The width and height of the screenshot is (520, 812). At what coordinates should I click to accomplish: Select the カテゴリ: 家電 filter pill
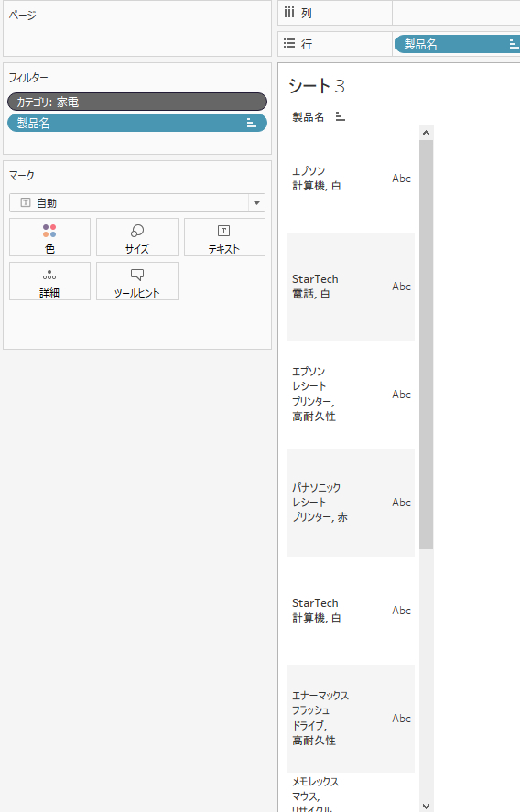(137, 102)
